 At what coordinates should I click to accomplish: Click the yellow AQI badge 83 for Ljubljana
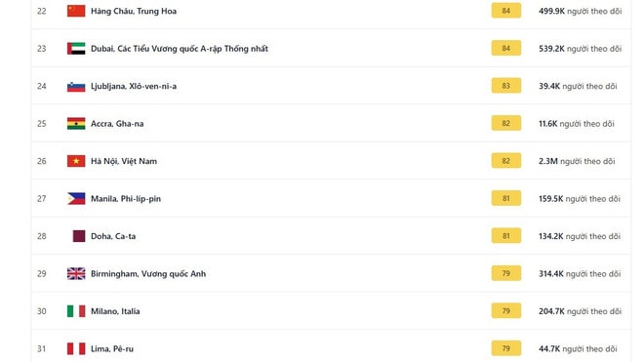506,86
